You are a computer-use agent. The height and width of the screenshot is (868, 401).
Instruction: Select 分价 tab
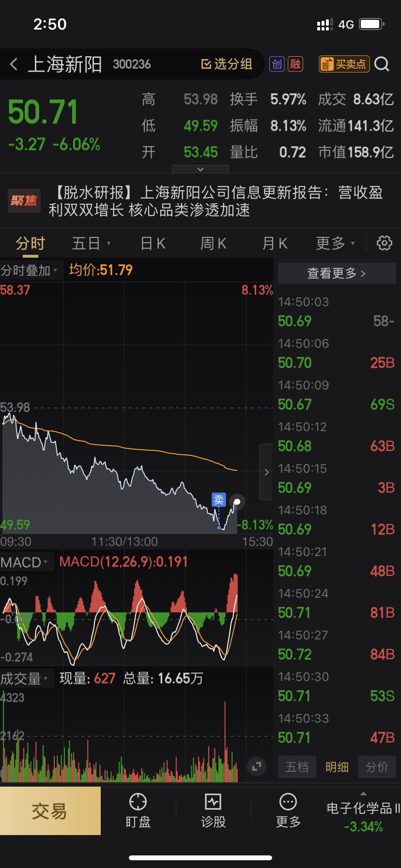[x=377, y=767]
